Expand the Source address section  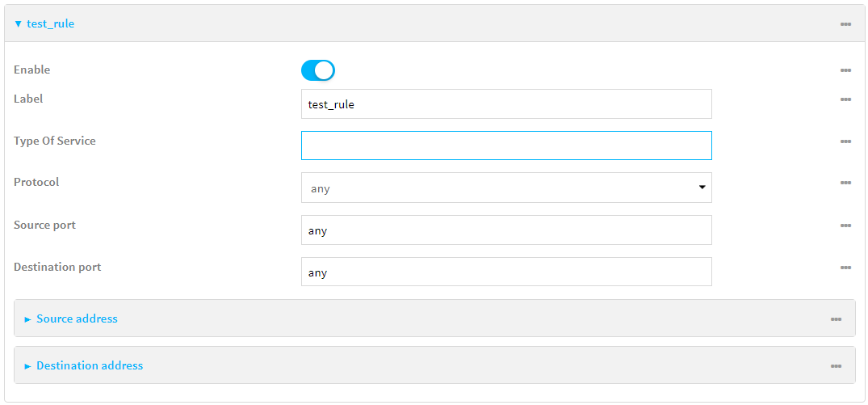coord(77,319)
